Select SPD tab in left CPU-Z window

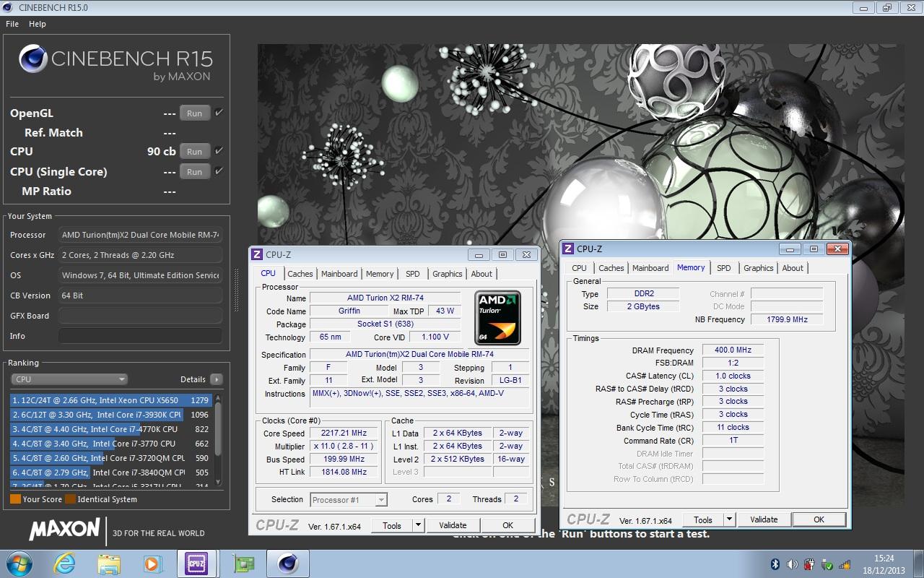(x=413, y=274)
